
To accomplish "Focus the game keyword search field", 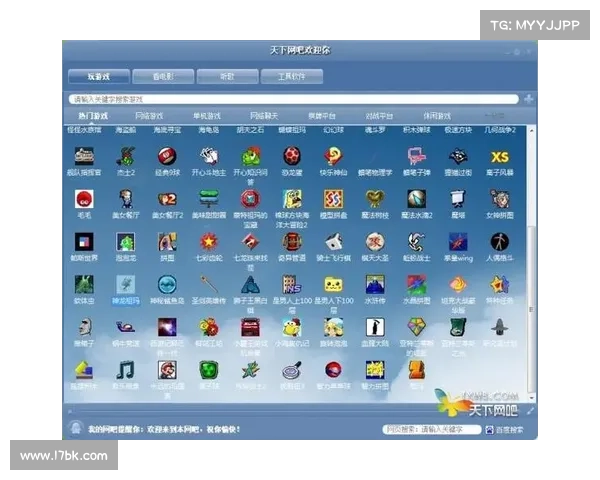I will point(293,99).
